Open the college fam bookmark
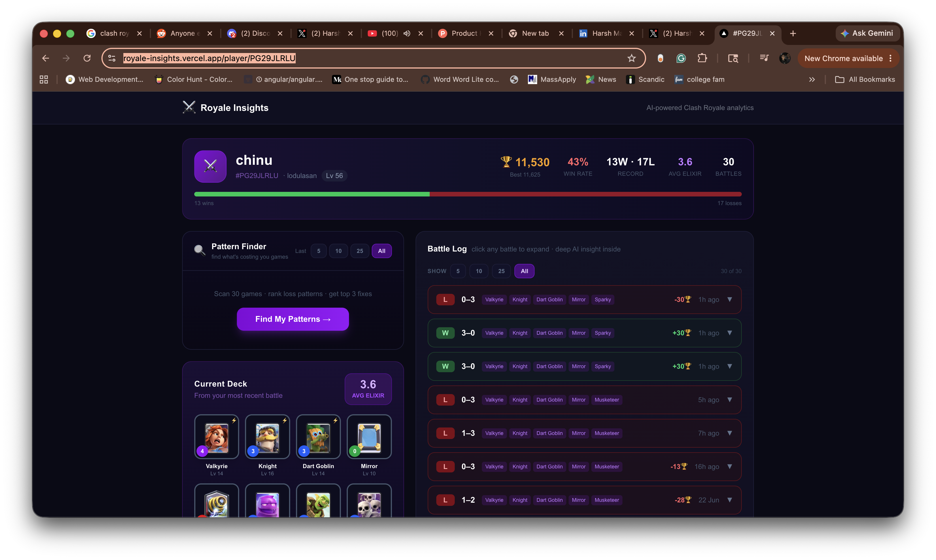 [699, 79]
